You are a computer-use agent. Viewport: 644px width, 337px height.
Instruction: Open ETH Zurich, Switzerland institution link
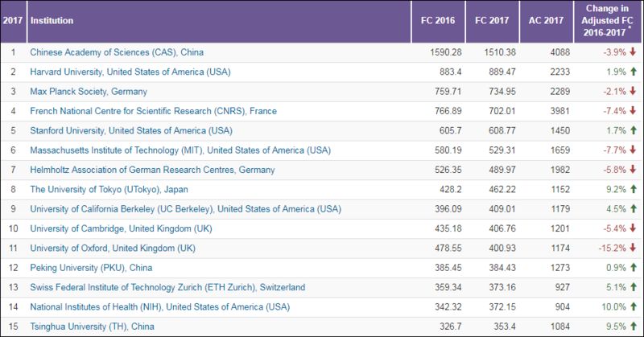coord(167,287)
